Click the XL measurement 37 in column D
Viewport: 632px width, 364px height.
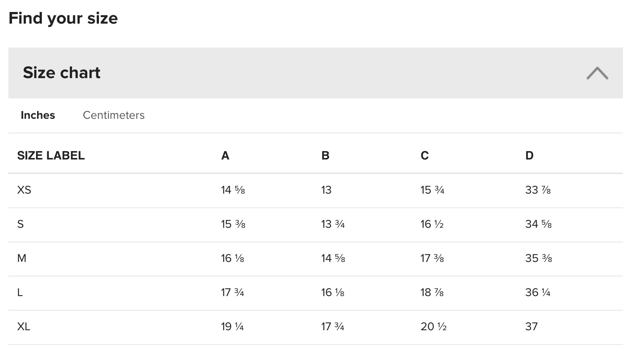[531, 327]
